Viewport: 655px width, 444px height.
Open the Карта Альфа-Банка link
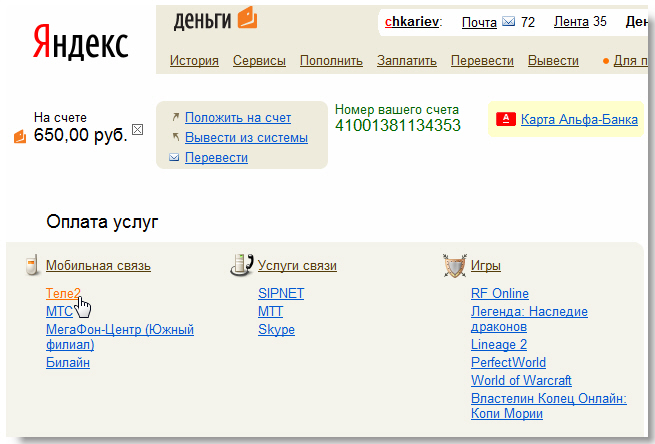[x=579, y=120]
